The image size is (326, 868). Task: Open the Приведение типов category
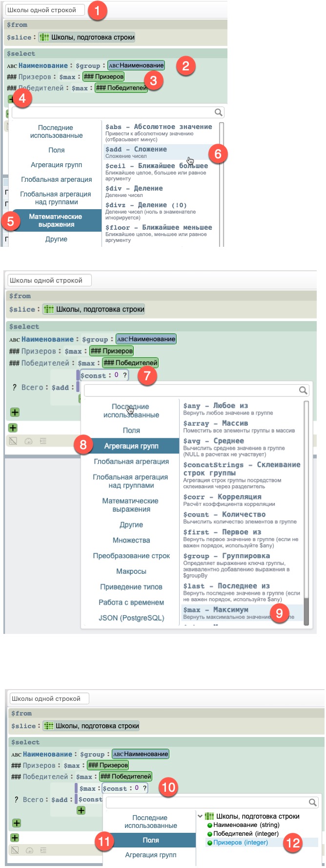coord(131,587)
